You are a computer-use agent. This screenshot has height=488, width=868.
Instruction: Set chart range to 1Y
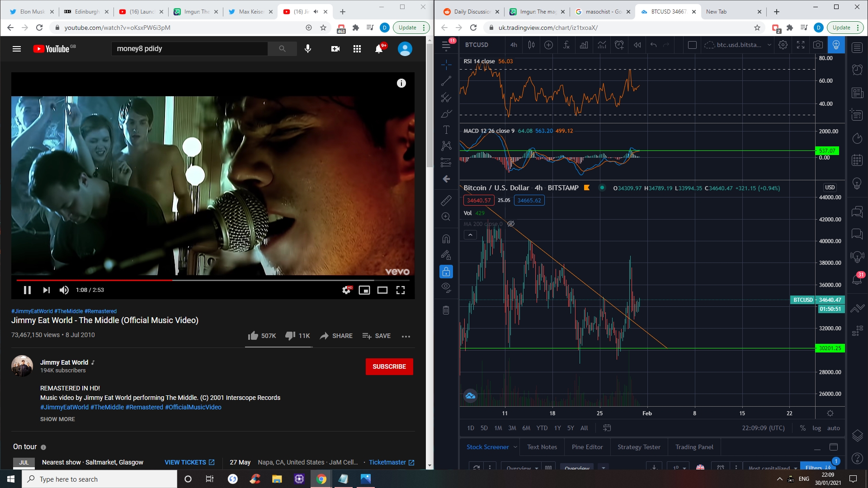(557, 428)
